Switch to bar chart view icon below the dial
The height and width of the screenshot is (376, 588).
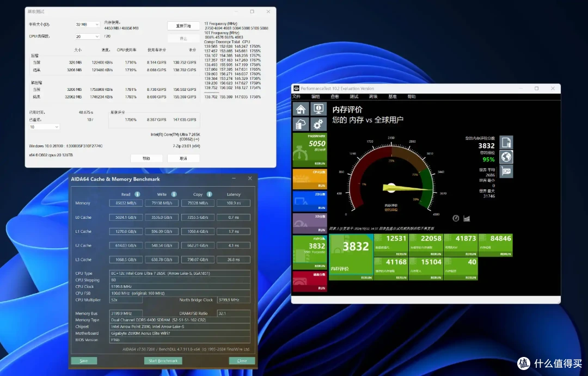coord(467,218)
